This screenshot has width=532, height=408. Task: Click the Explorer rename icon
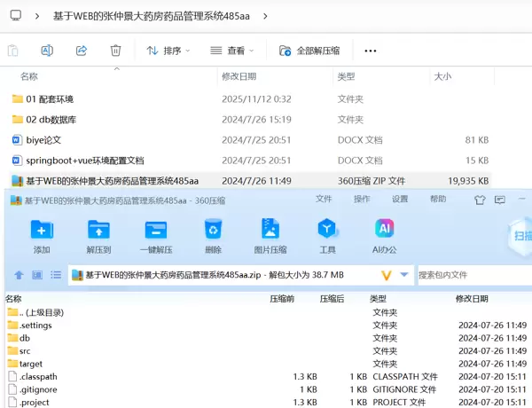pos(47,51)
